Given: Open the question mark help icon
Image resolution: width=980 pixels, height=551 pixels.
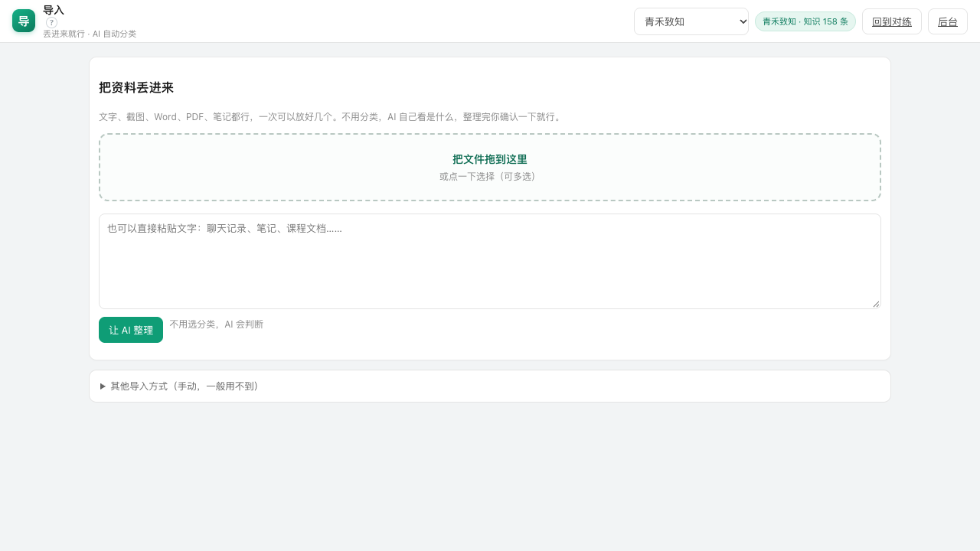Looking at the screenshot, I should pyautogui.click(x=51, y=22).
